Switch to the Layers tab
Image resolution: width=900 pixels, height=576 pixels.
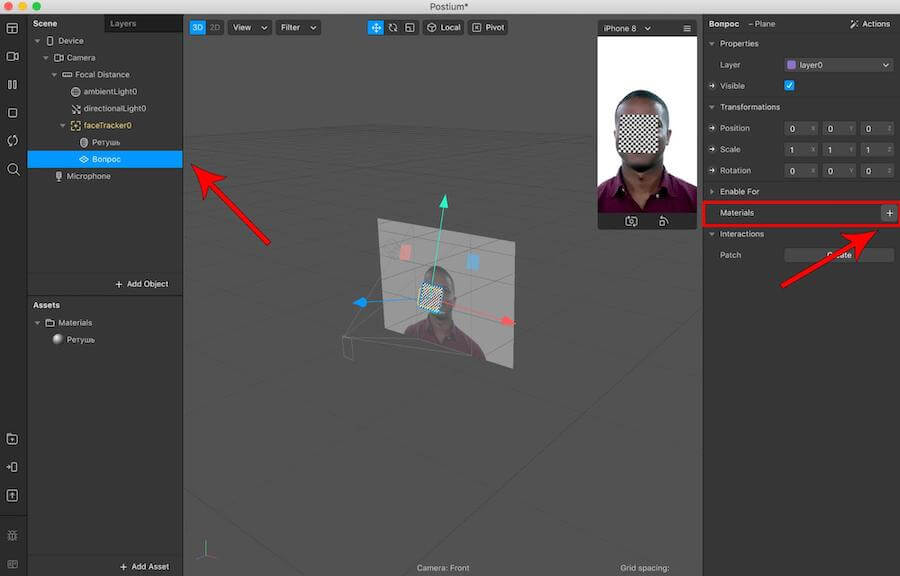point(123,23)
